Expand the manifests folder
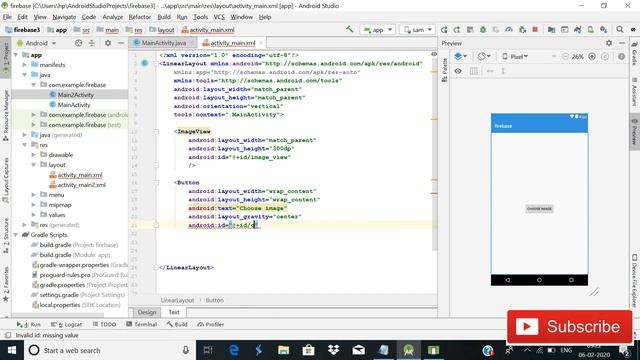The height and width of the screenshot is (360, 640). click(24, 65)
